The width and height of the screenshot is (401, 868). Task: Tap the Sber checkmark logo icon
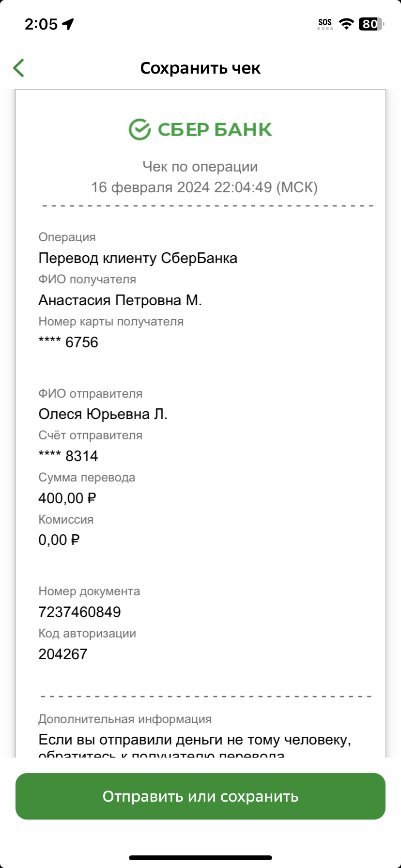point(139,129)
